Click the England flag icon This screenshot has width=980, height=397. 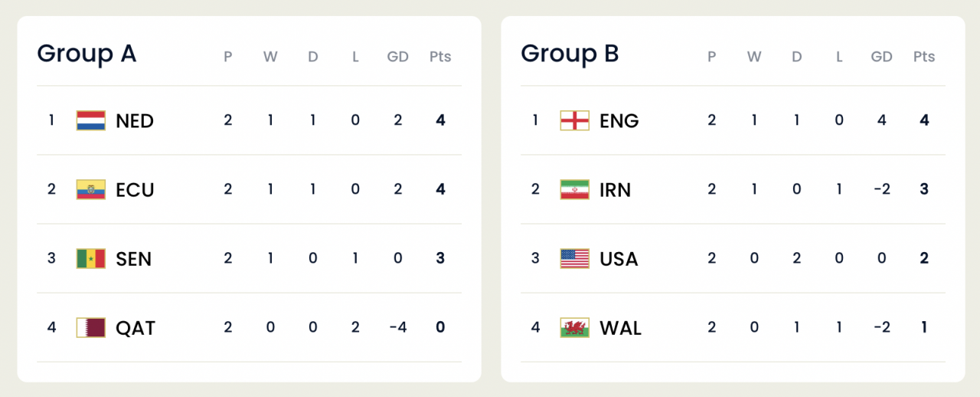click(x=574, y=120)
